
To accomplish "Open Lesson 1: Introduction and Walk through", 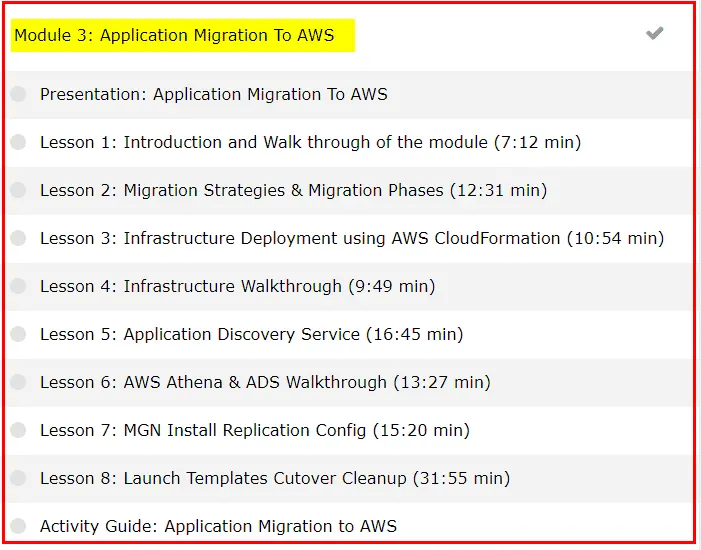I will click(310, 142).
